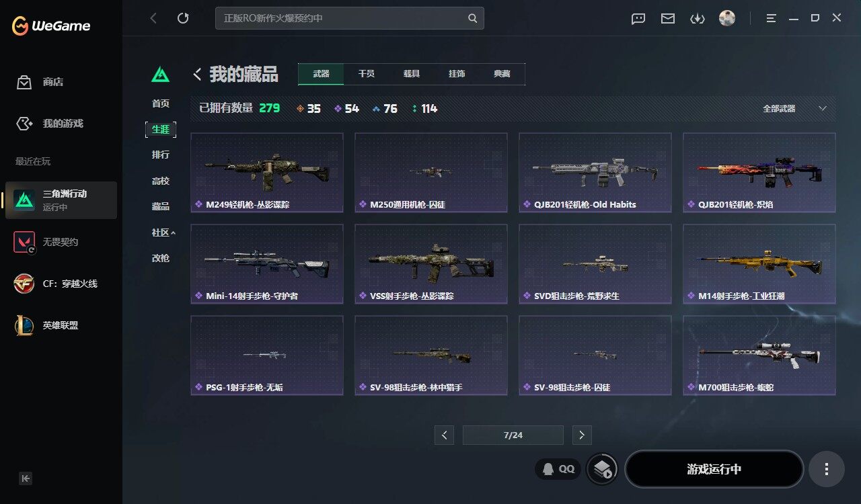Switch to the 载具 tab
Screen dimensions: 861x504
pos(412,74)
